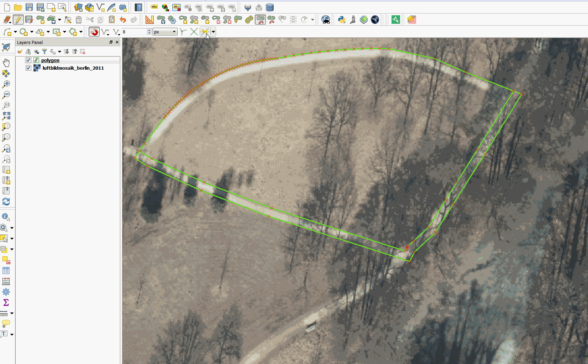Open the Python Console

point(342,20)
